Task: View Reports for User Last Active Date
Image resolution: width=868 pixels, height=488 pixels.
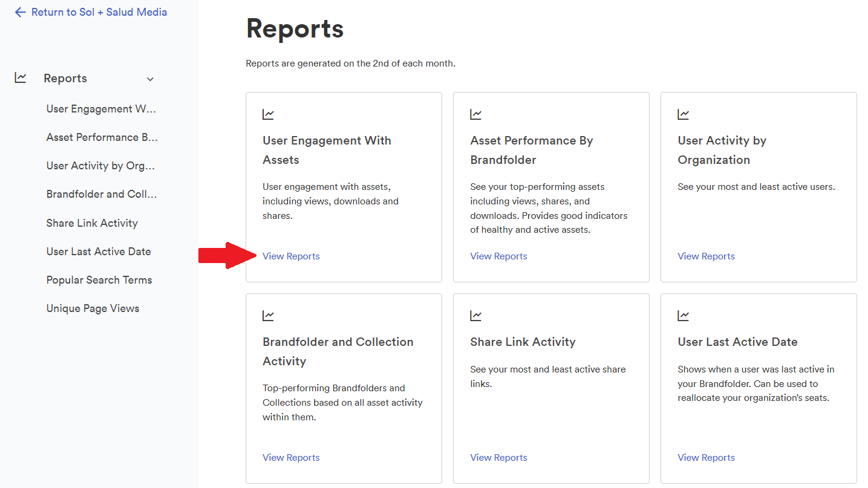Action: tap(706, 458)
